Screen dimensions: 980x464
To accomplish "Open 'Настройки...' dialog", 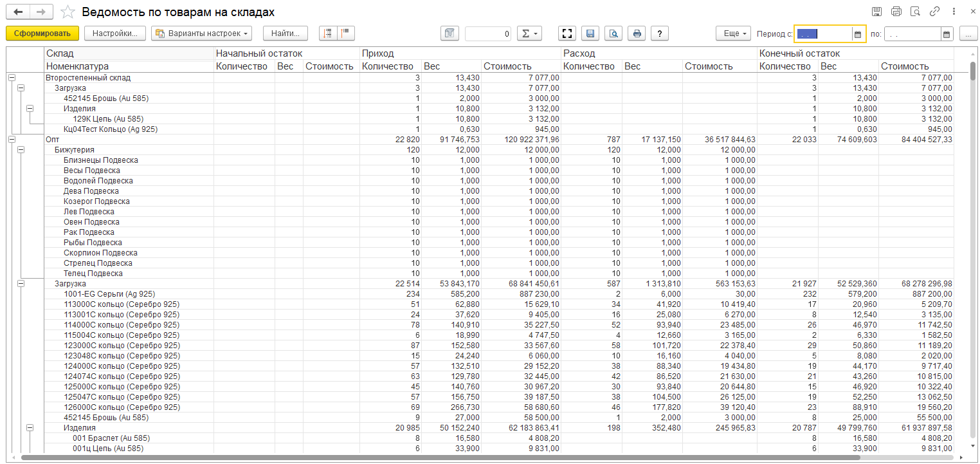I will pyautogui.click(x=115, y=33).
